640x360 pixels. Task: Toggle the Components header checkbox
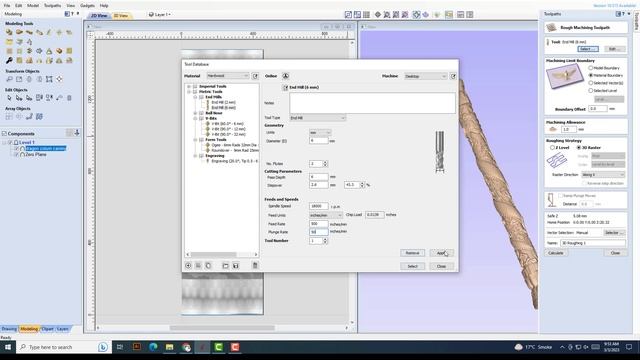[x=4, y=133]
